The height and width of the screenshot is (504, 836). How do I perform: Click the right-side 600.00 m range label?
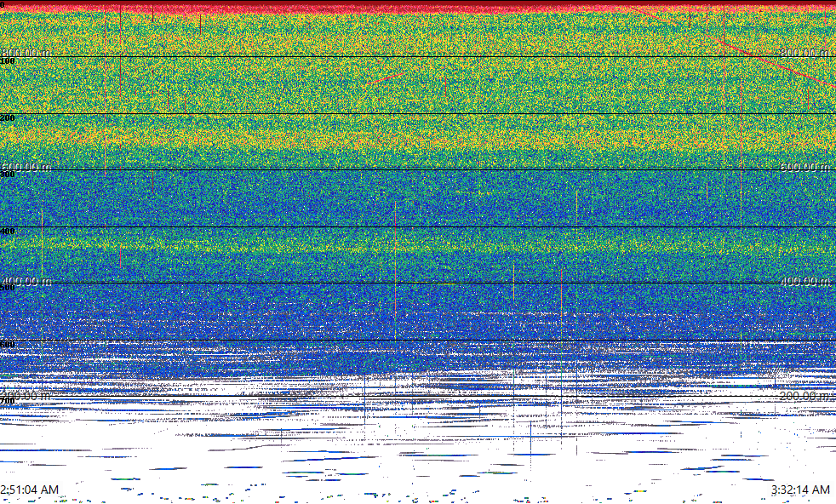click(x=805, y=167)
